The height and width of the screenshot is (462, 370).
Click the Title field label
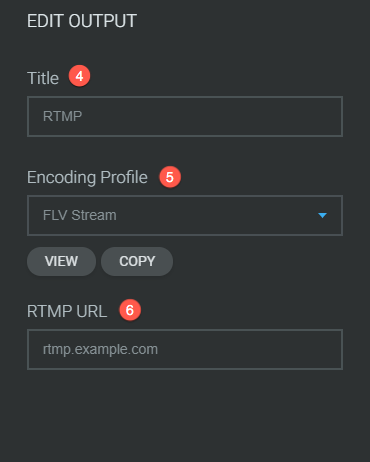[43, 78]
